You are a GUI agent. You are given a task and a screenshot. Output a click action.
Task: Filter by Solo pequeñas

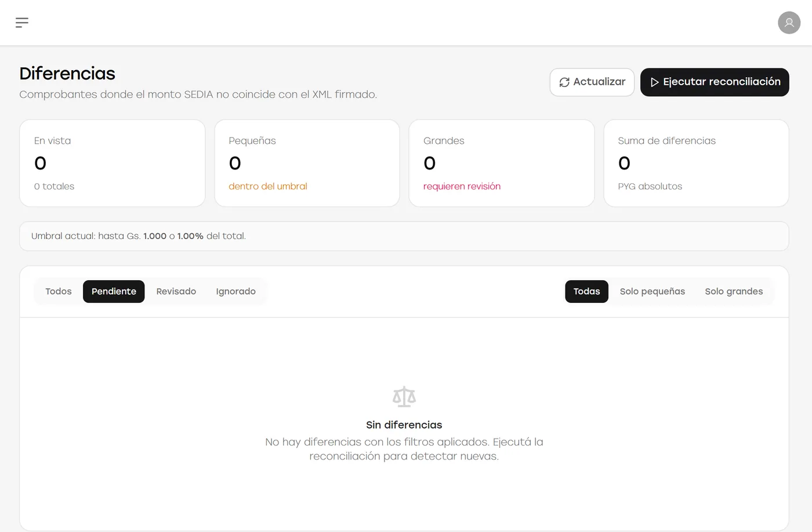tap(652, 291)
